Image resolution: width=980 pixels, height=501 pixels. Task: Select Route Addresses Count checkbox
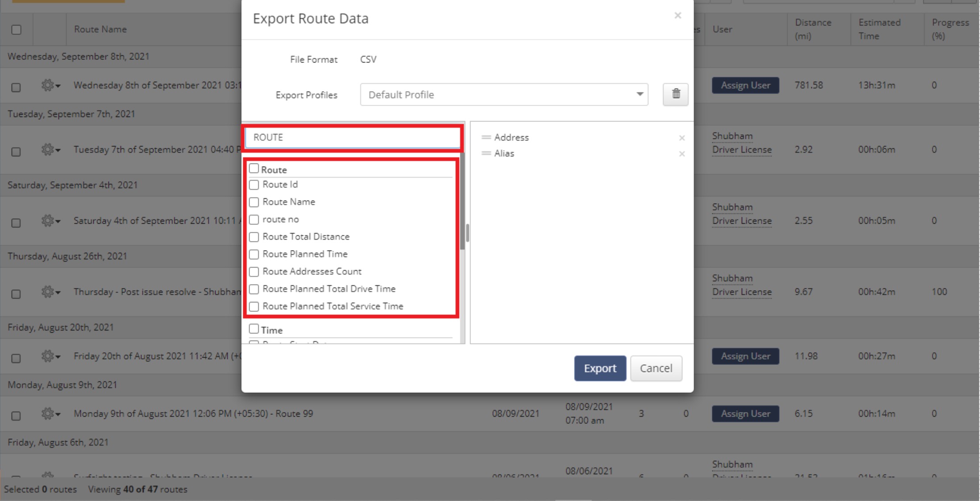coord(254,272)
